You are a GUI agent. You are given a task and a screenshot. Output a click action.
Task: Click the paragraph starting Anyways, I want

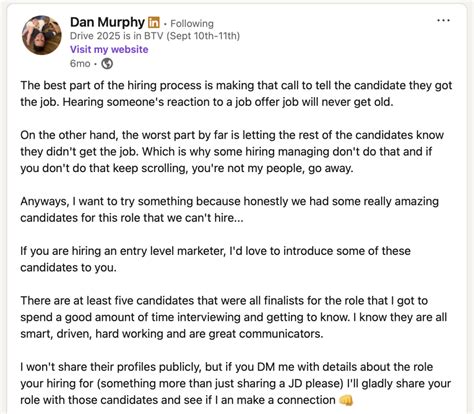point(229,209)
